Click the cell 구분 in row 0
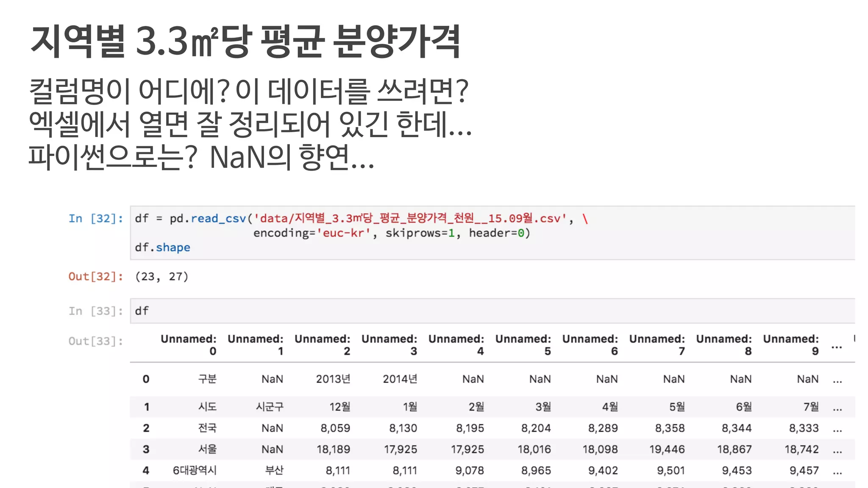 click(x=207, y=379)
